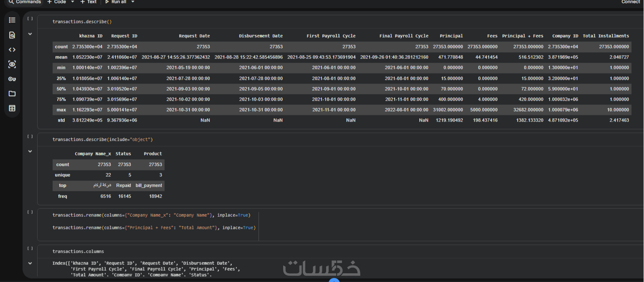
Task: Open the find and replace sidebar icon
Action: pos(12,35)
